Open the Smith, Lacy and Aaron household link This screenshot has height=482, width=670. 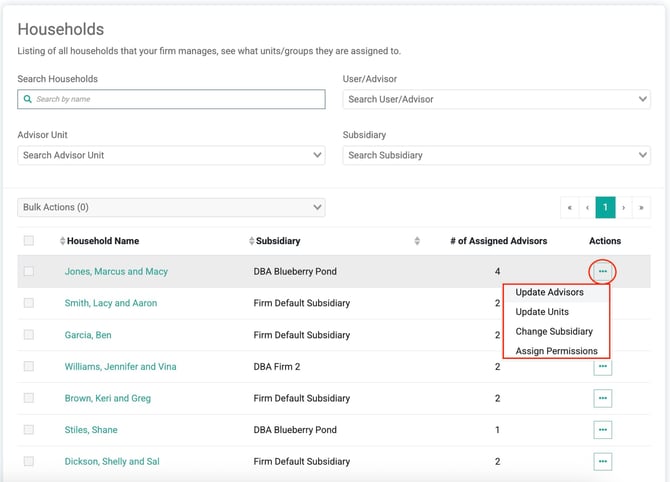pyautogui.click(x=110, y=303)
